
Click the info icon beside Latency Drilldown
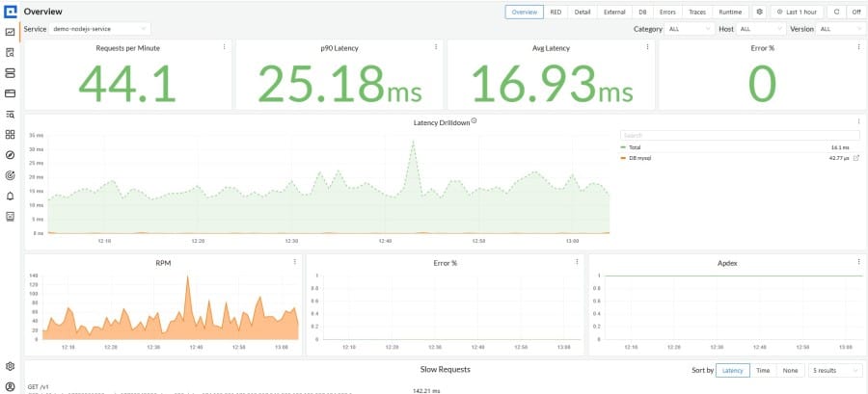click(x=474, y=121)
